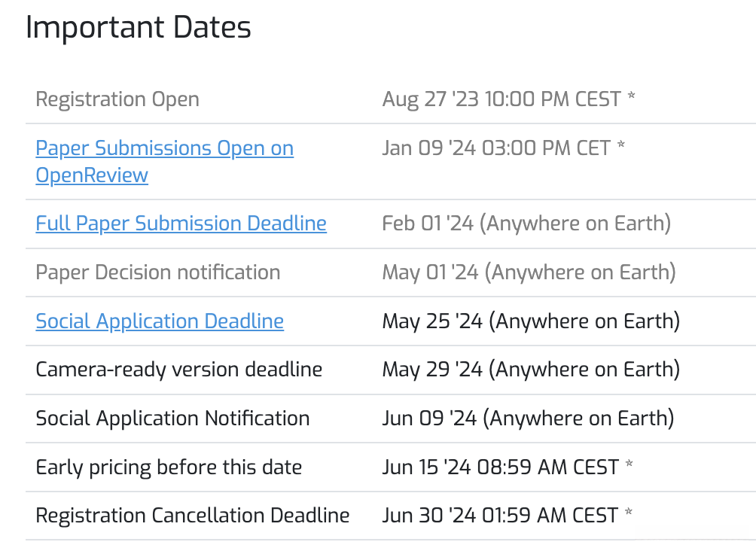The image size is (756, 548).
Task: Click the Registration Cancellation Deadline label
Action: (x=192, y=516)
